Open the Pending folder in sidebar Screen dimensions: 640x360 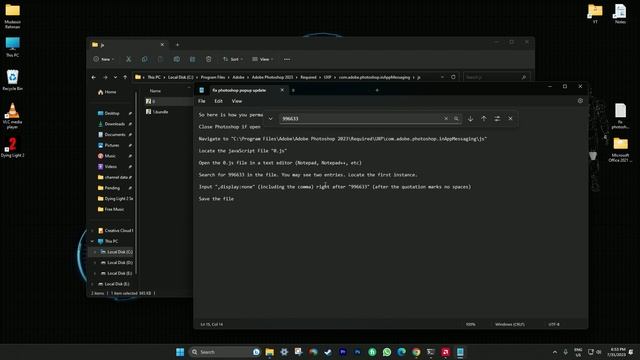[109, 188]
